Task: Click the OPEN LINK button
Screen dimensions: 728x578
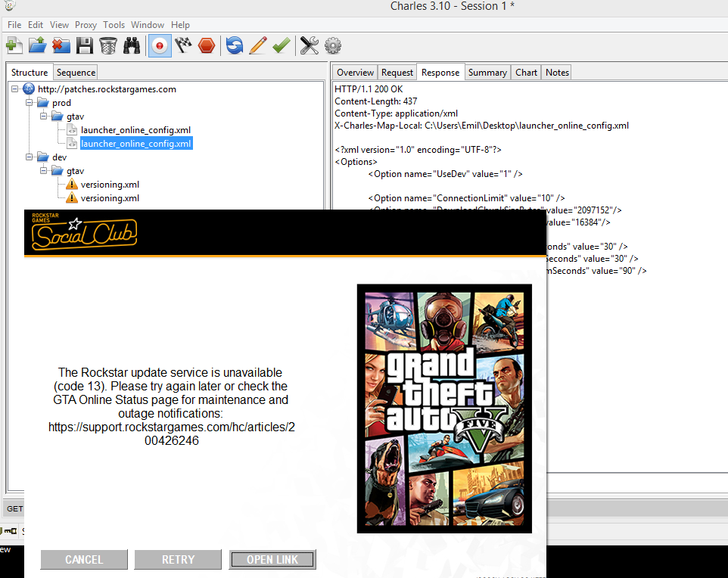Action: click(x=272, y=559)
